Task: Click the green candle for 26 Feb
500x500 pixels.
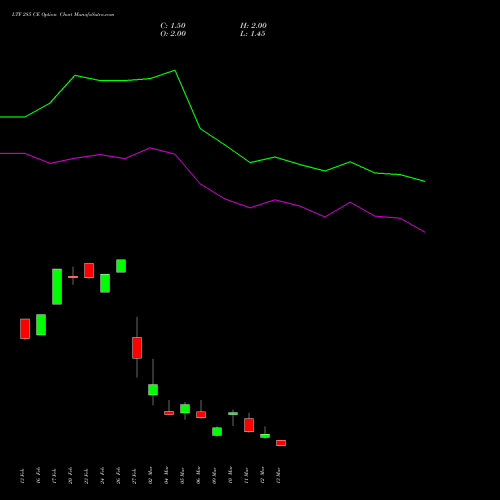Action: click(121, 266)
